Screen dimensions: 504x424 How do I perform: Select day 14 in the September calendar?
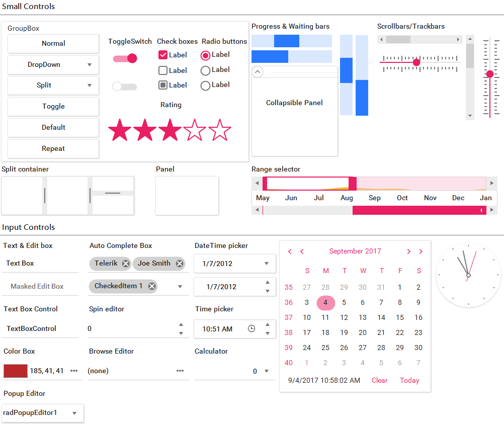[x=381, y=317]
